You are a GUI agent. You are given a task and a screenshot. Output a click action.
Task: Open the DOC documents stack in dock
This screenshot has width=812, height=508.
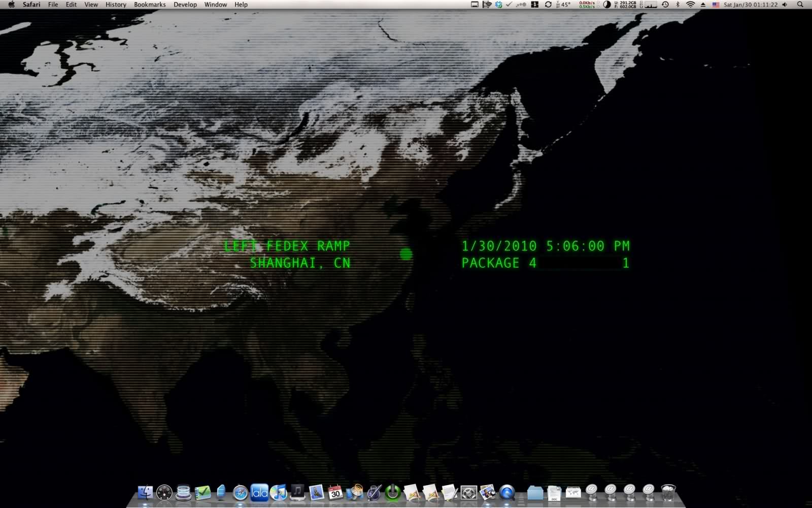click(x=554, y=492)
